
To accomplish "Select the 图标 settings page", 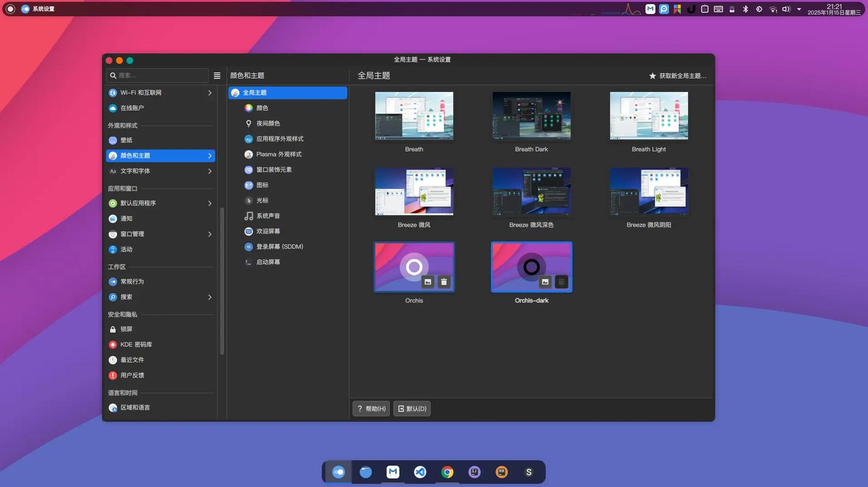I will [x=262, y=185].
